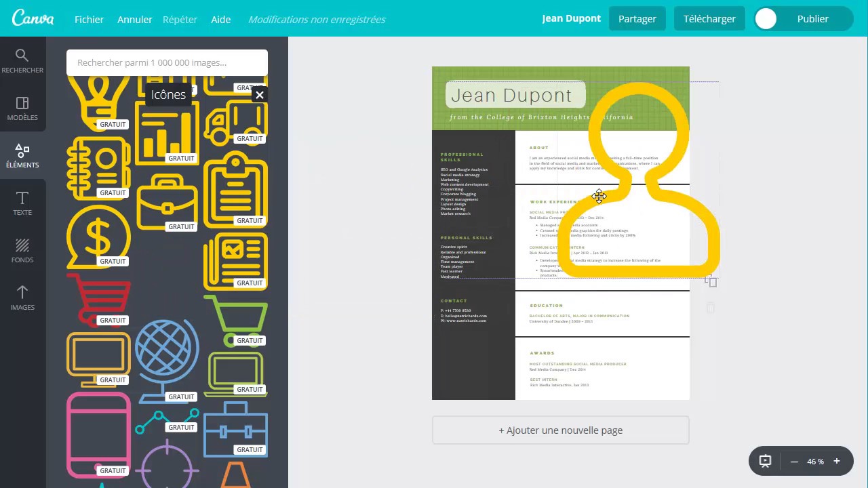Screen dimensions: 868x488
Task: Click the Télécharger button
Action: point(709,19)
